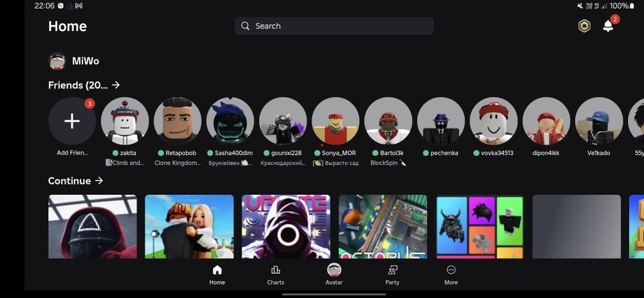This screenshot has width=644, height=298.
Task: Click zakita's 'Climb and...' game status
Action: (125, 163)
